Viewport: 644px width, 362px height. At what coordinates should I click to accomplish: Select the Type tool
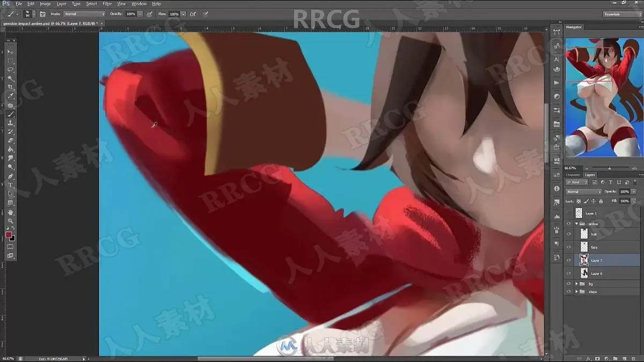(10, 185)
